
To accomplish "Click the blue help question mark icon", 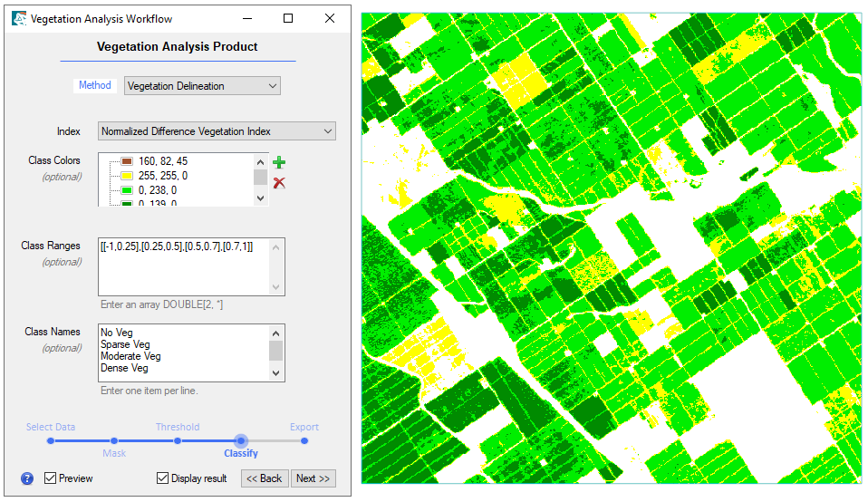I will point(27,478).
